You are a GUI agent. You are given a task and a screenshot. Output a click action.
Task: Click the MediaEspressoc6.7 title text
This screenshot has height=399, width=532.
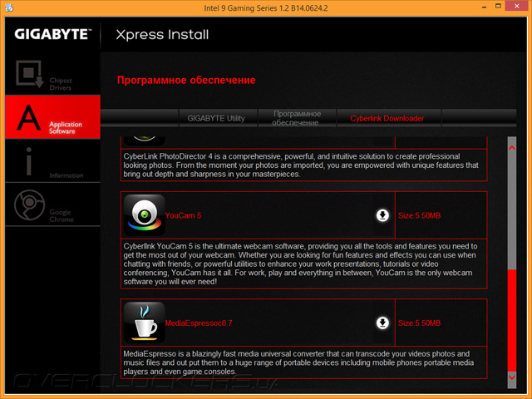point(199,323)
